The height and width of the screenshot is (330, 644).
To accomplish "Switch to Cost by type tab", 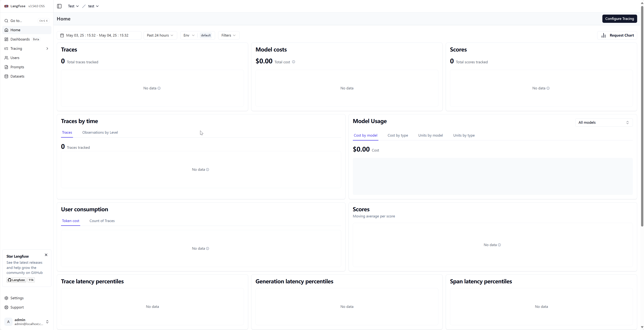I will pos(398,135).
